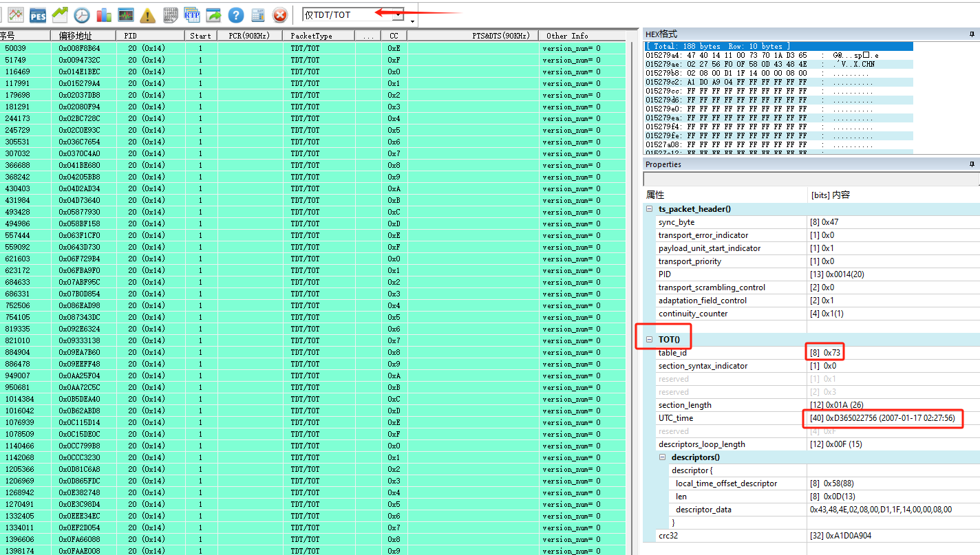
Task: Select packet row 1076939
Action: (312, 422)
